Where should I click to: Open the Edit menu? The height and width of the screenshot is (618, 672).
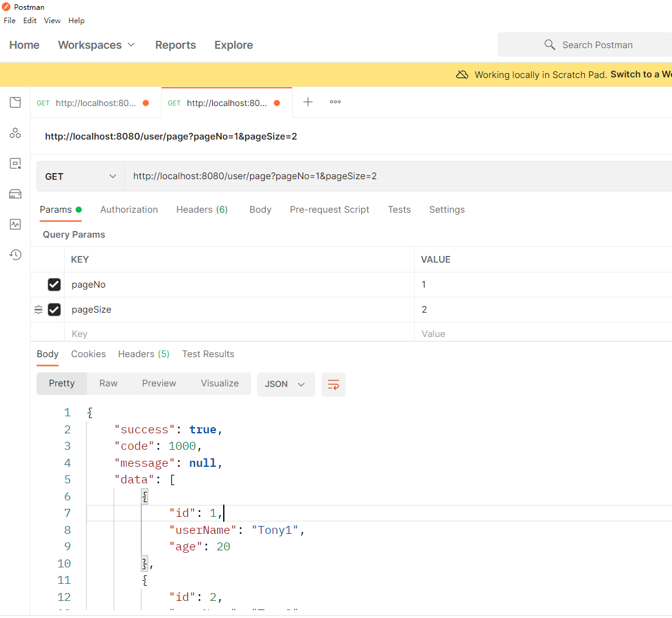(x=29, y=21)
